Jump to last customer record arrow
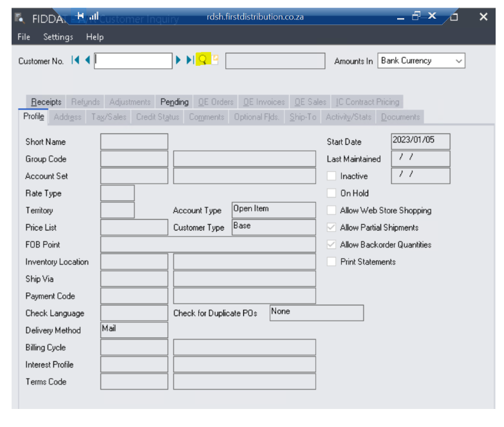This screenshot has height=427, width=504. coord(190,61)
